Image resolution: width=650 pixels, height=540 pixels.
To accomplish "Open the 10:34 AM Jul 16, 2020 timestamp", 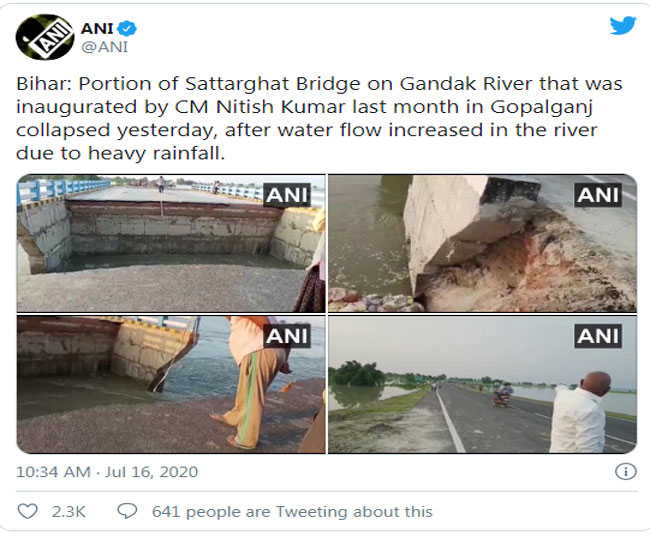I will tap(107, 472).
